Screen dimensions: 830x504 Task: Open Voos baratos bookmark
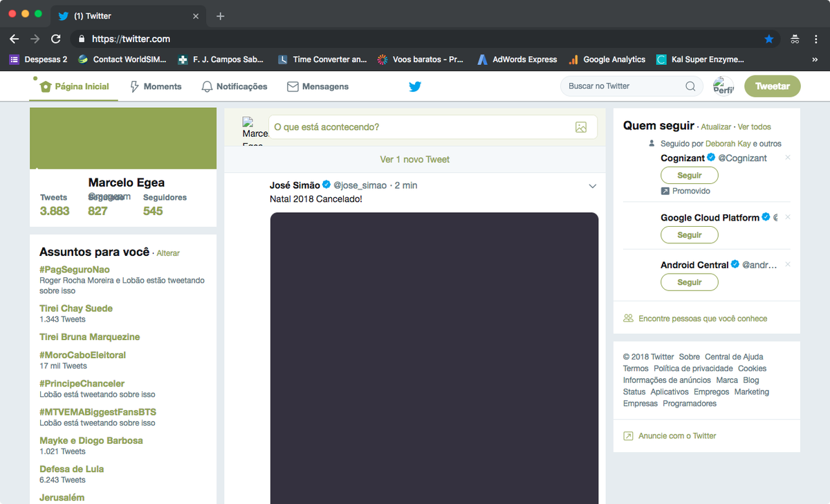pos(421,59)
